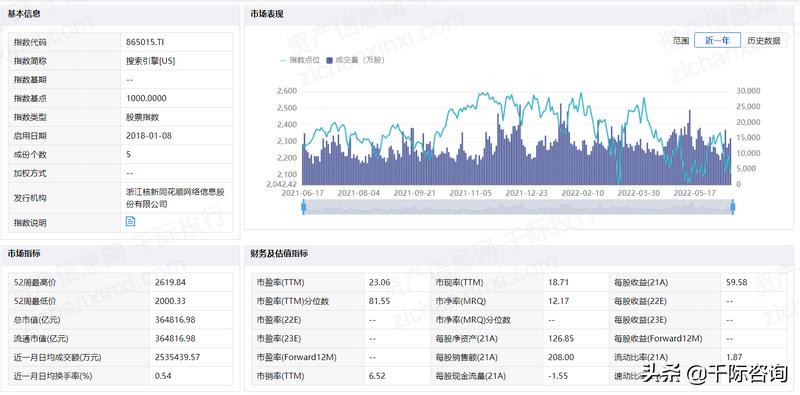This screenshot has width=800, height=395.
Task: Click the 股票指数 index type value
Action: click(142, 117)
